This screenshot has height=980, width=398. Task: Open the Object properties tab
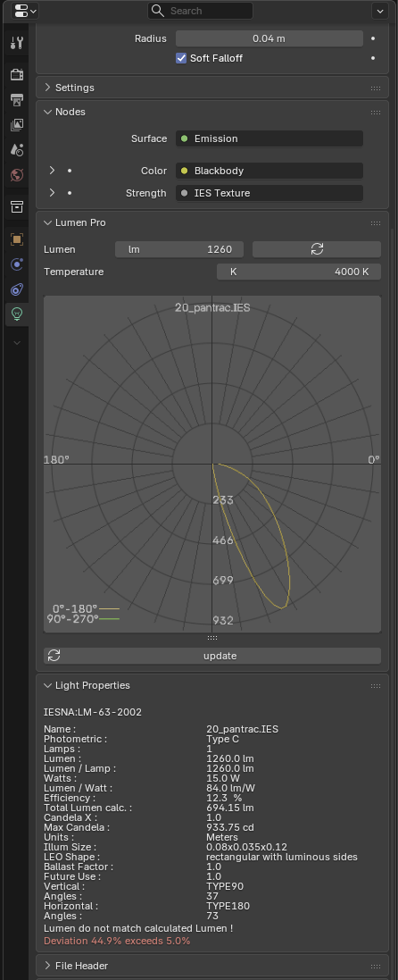coord(17,239)
